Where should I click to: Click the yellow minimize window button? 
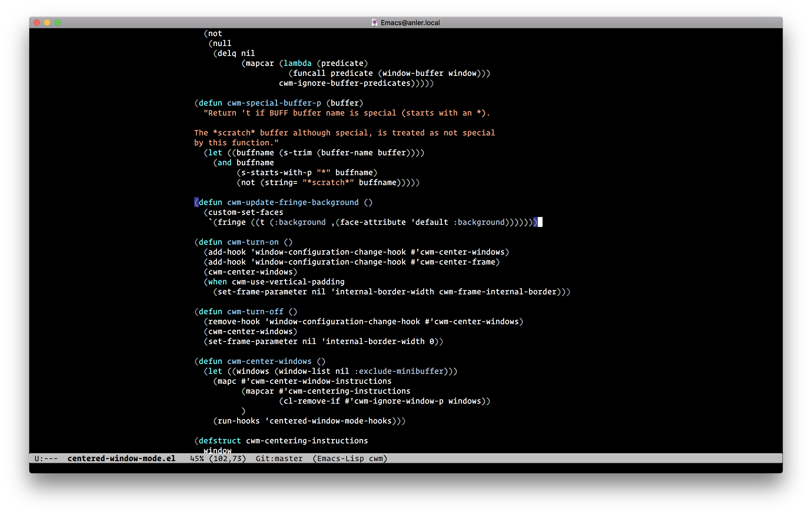tap(47, 22)
